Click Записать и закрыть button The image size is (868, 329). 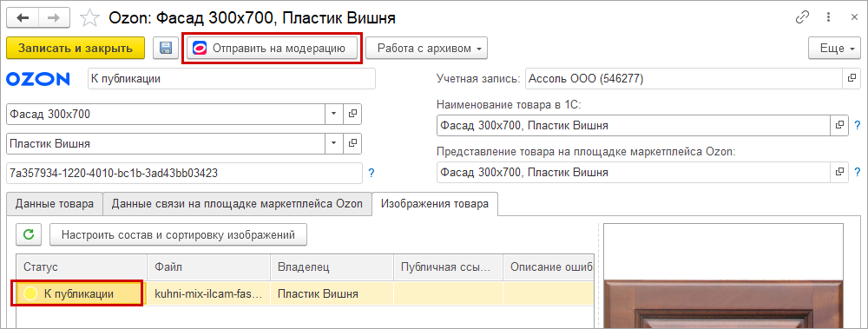tap(76, 49)
